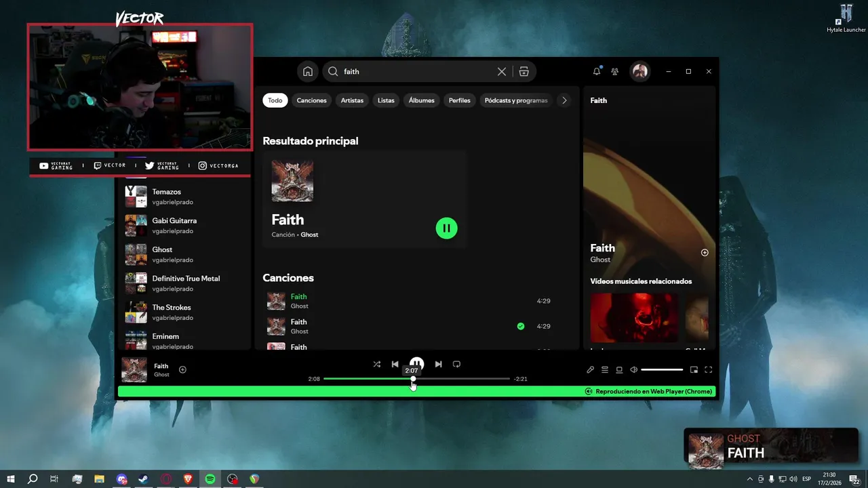
Task: Open the Gabi Guitarra playlist
Action: pyautogui.click(x=184, y=226)
